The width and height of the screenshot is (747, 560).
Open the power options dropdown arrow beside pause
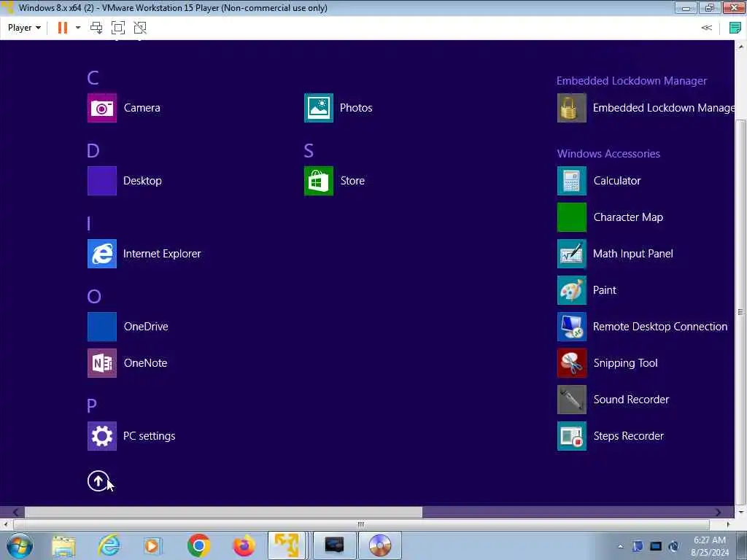point(78,28)
